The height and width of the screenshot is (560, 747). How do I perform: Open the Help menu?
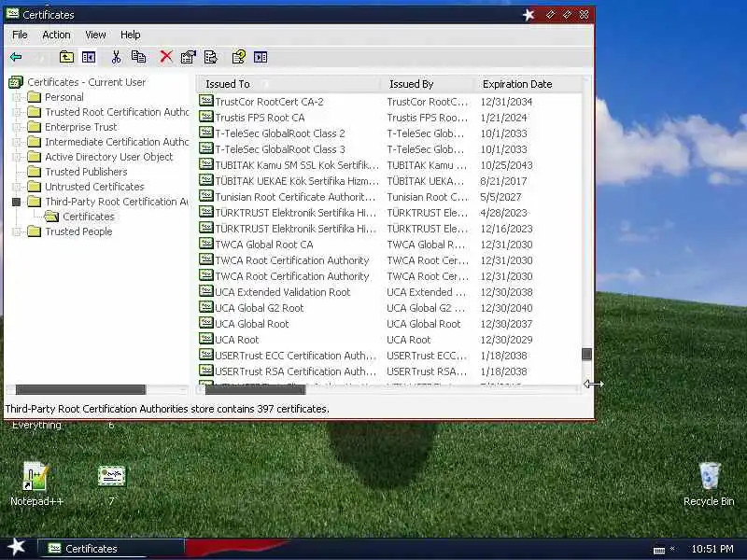[130, 35]
